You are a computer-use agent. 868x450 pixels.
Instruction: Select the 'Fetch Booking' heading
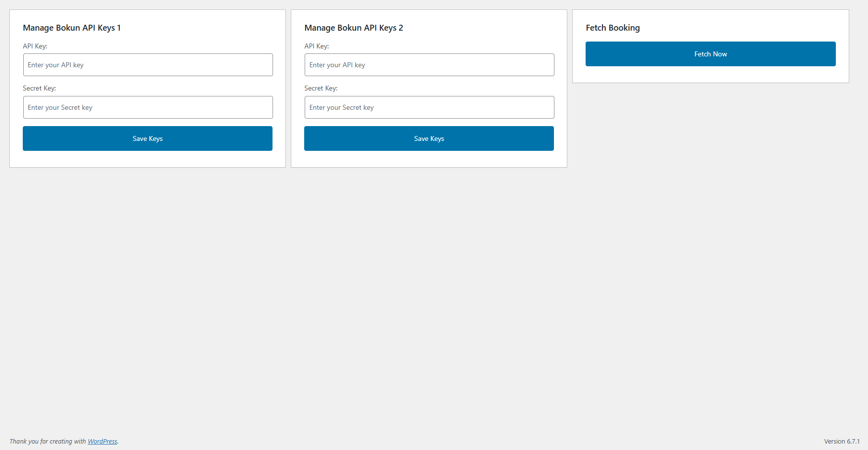pos(613,28)
